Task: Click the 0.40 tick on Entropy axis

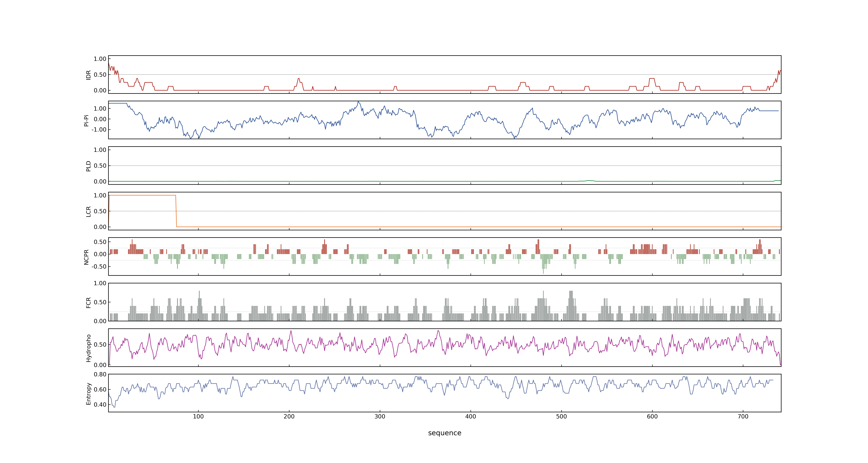Action: [x=100, y=405]
